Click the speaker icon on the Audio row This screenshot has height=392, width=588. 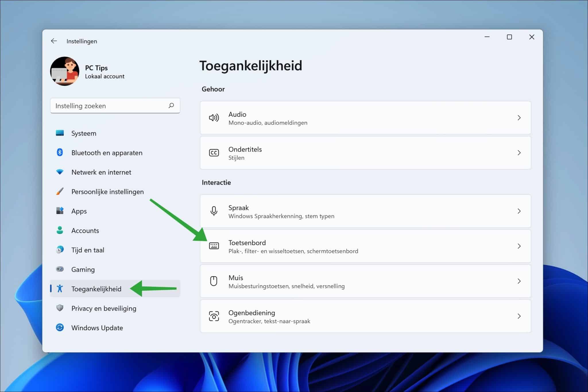214,118
